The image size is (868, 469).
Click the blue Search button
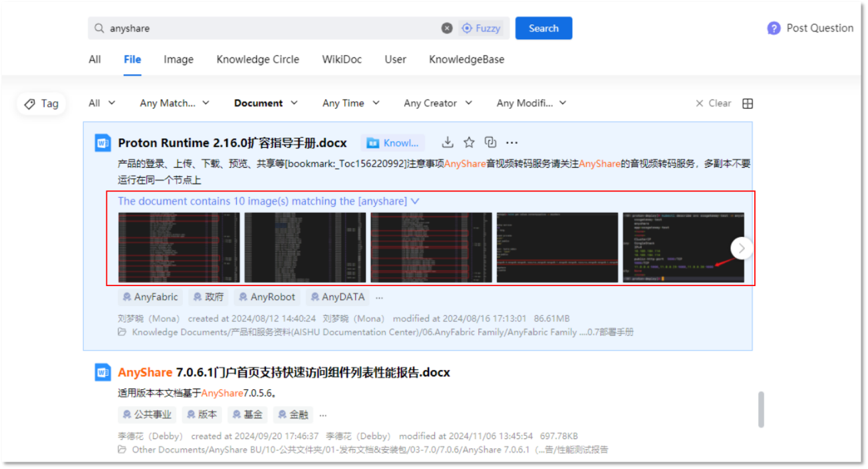(x=543, y=29)
